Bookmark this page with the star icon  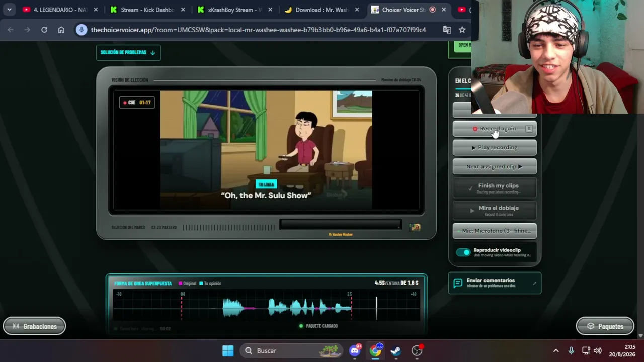(x=462, y=30)
